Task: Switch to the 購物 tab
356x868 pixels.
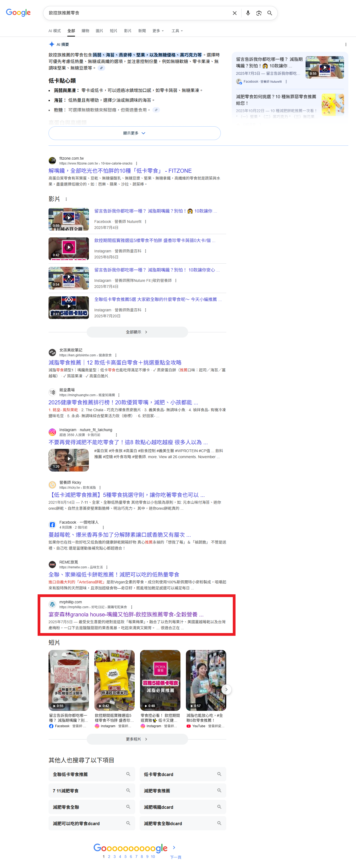Action: (85, 31)
